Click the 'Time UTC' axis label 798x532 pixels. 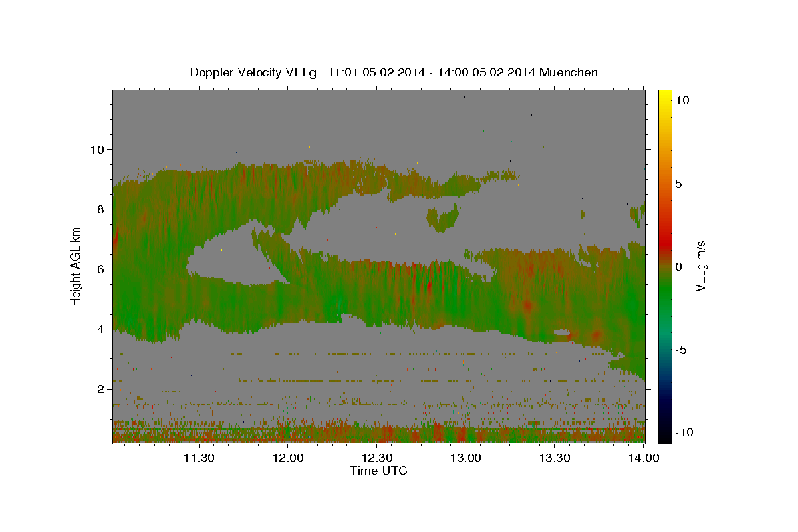click(x=378, y=471)
